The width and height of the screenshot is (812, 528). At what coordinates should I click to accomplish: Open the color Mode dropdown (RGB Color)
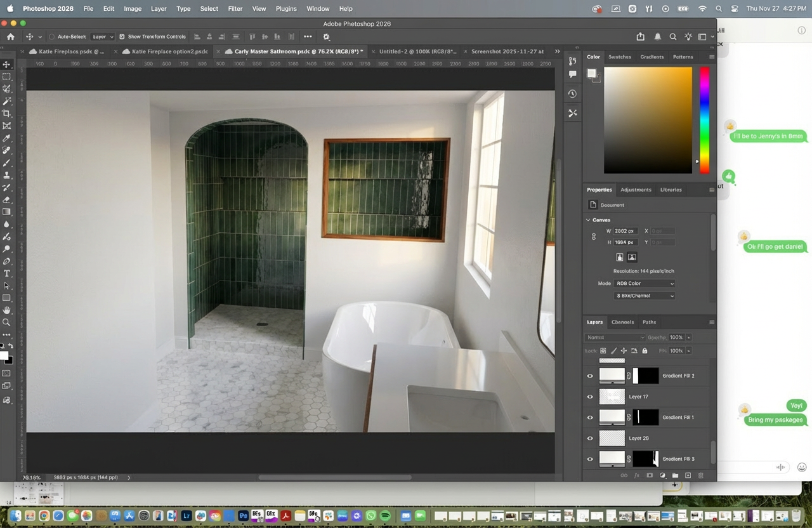pos(644,284)
